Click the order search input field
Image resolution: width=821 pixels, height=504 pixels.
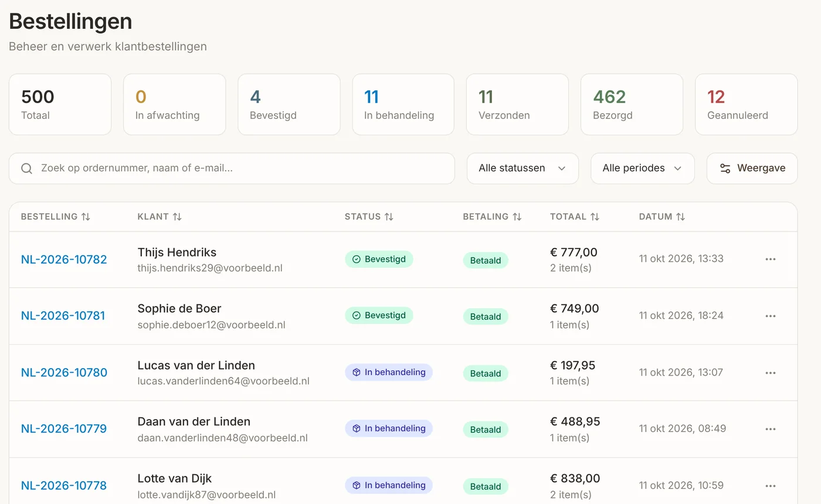point(232,168)
